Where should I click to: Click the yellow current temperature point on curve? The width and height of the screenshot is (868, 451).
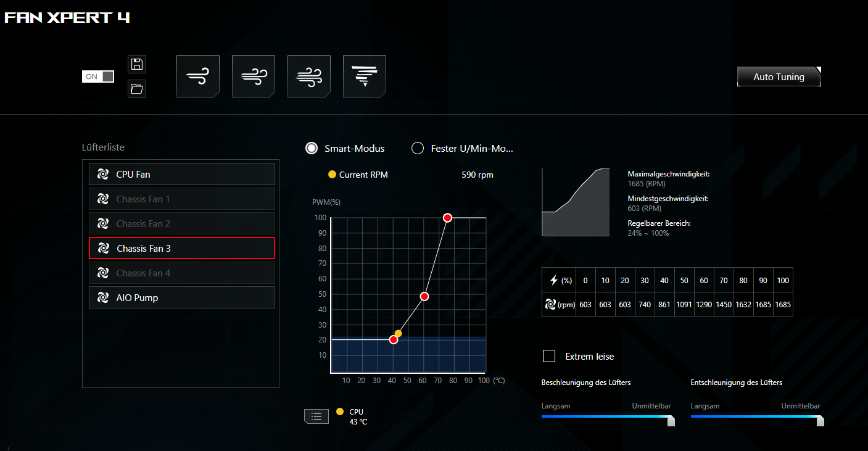point(398,334)
